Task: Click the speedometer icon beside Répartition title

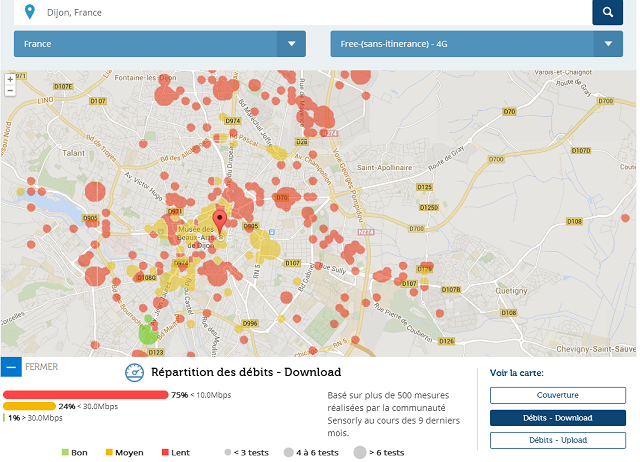Action: pyautogui.click(x=135, y=373)
